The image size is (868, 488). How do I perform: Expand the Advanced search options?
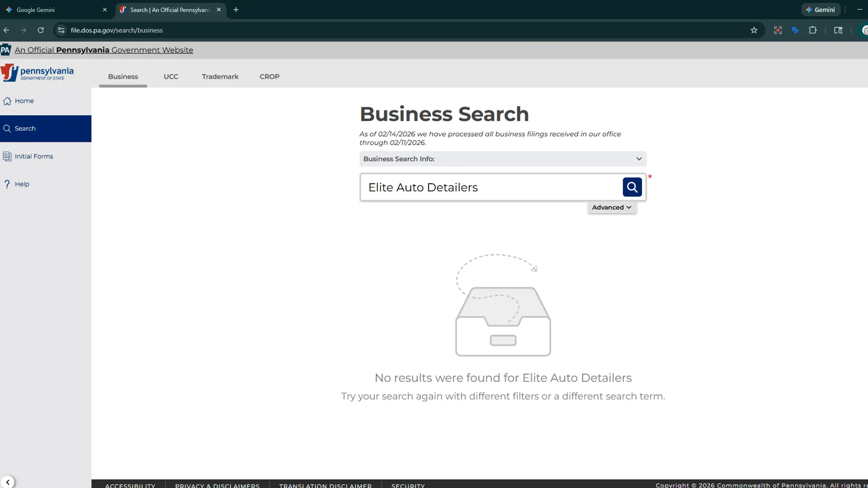(x=611, y=207)
